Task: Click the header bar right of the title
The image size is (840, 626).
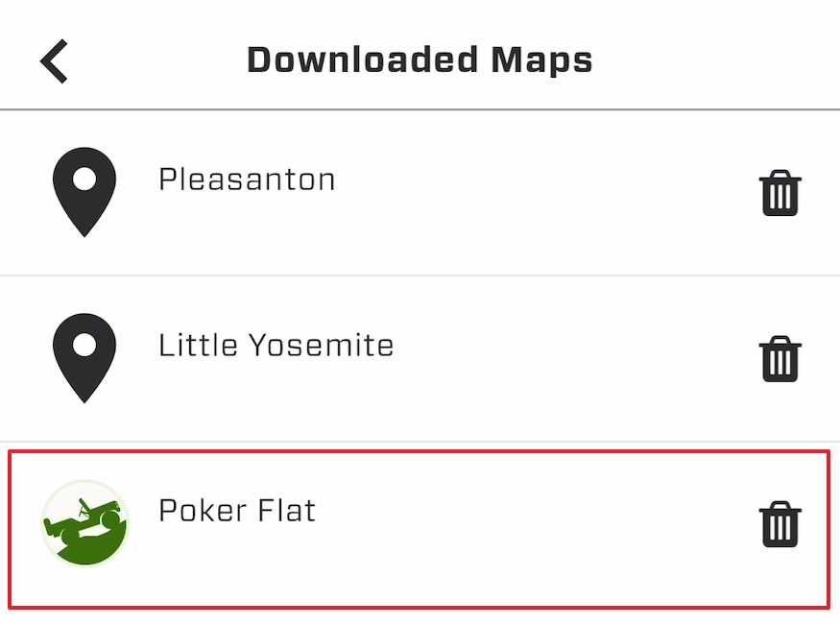Action: point(720,60)
